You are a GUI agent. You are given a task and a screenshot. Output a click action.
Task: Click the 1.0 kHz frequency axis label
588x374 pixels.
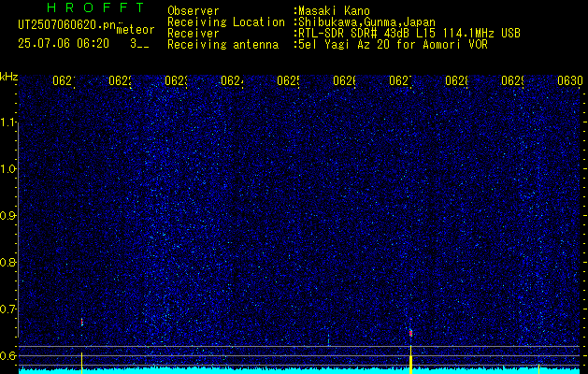click(8, 169)
